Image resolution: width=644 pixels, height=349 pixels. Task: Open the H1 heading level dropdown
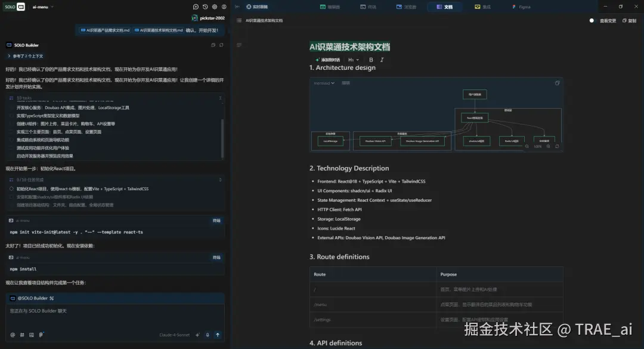tap(354, 60)
